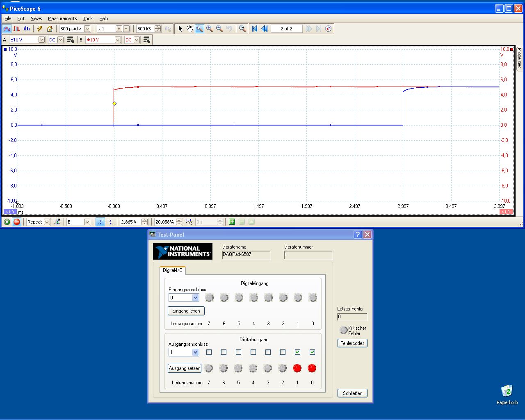Open channel B DC coupling dropdown
The height and width of the screenshot is (420, 525).
point(137,40)
